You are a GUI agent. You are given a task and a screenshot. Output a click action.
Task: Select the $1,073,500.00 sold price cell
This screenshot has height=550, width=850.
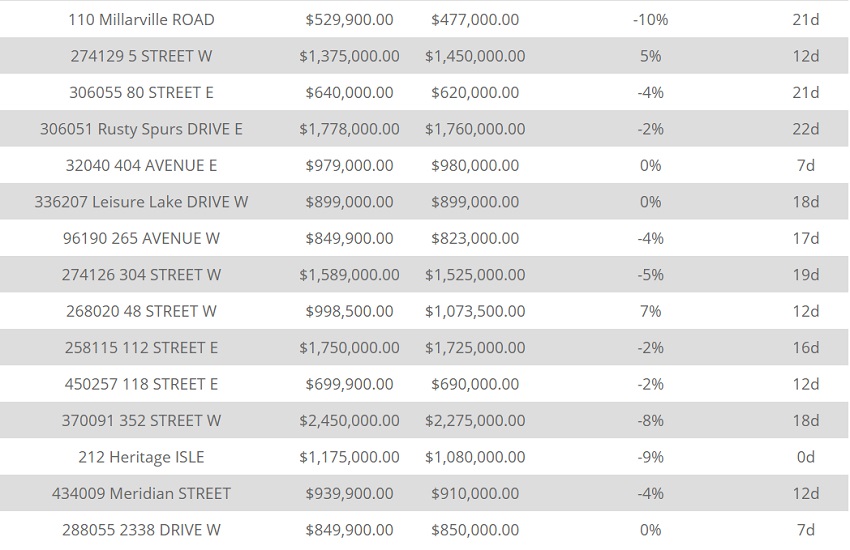click(475, 311)
